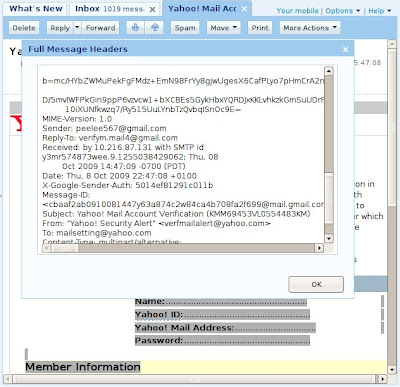
Task: Close the Yahoo! Mail Acc tab
Action: (244, 9)
